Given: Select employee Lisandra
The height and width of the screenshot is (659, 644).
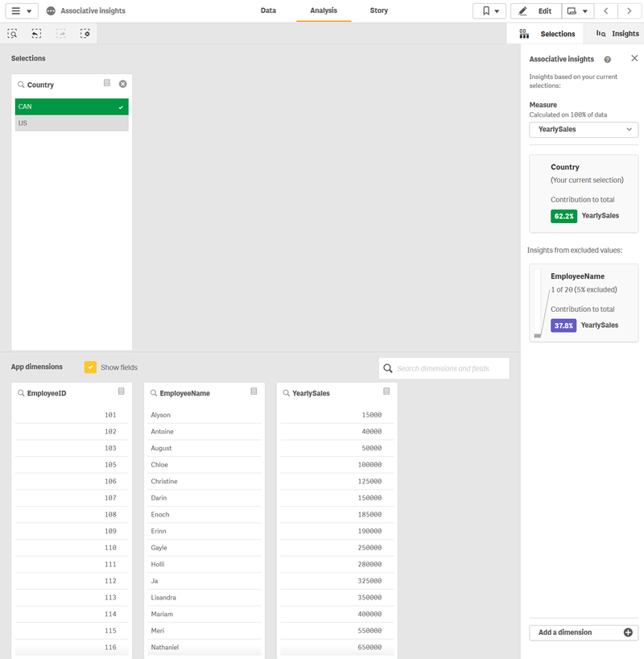Looking at the screenshot, I should click(x=204, y=598).
